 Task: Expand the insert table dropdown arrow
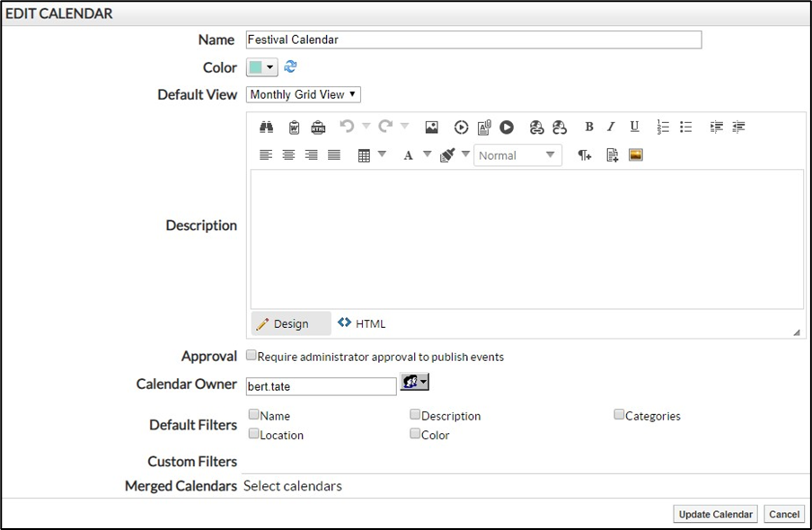382,155
